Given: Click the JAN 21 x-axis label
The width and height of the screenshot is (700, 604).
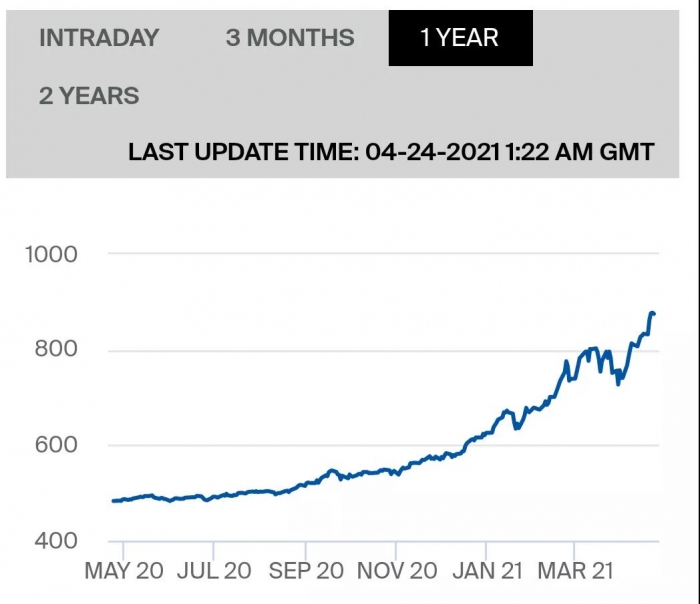Looking at the screenshot, I should (487, 571).
